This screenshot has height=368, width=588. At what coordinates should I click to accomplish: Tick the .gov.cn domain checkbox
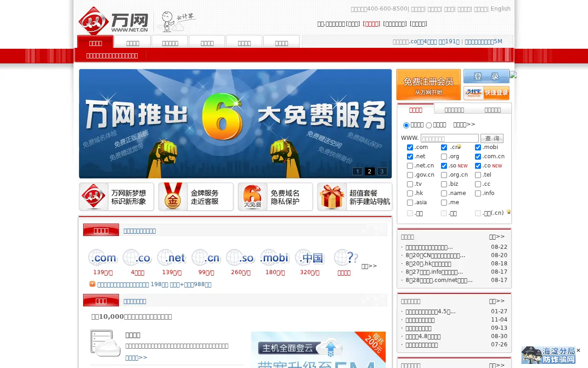[410, 175]
